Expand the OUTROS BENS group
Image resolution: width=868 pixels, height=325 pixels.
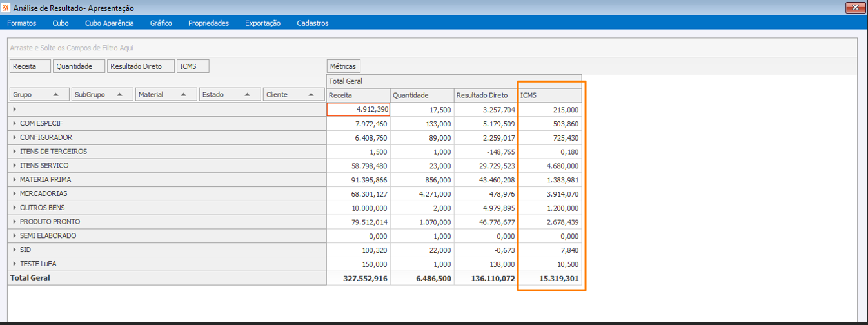[x=14, y=208]
